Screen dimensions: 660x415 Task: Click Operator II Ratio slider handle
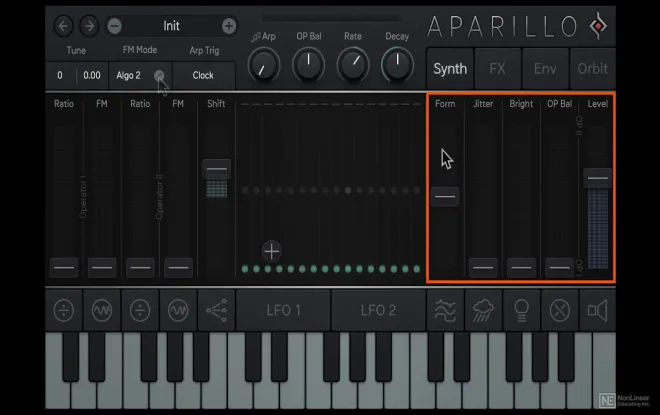pyautogui.click(x=140, y=267)
